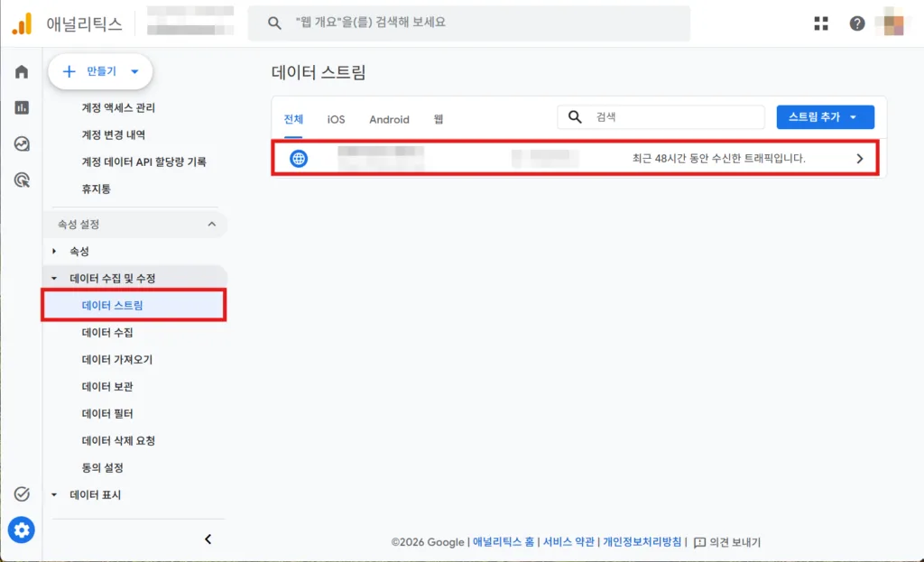Click the magnifier icon in stream search
This screenshot has height=562, width=924.
coord(575,116)
